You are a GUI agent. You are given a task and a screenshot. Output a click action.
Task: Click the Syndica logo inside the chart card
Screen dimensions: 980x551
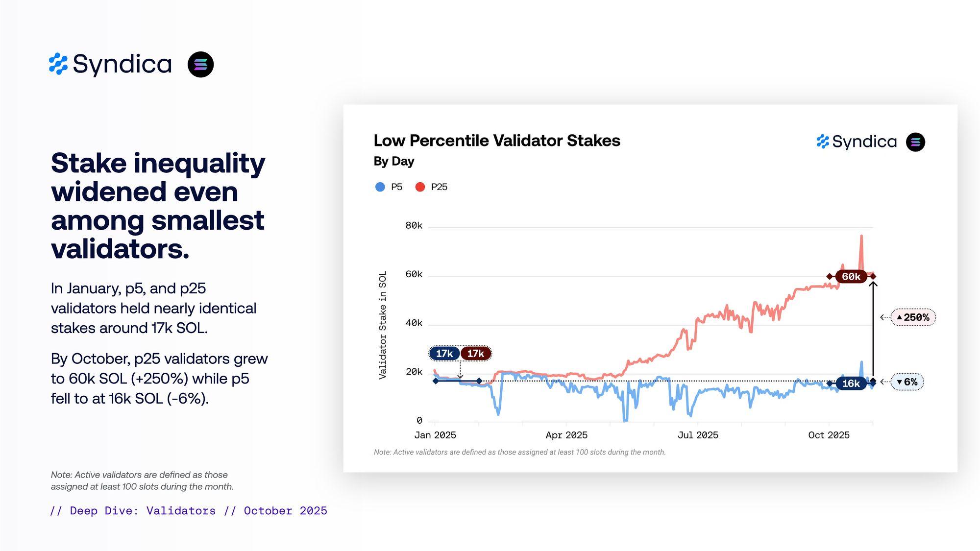pyautogui.click(x=857, y=142)
